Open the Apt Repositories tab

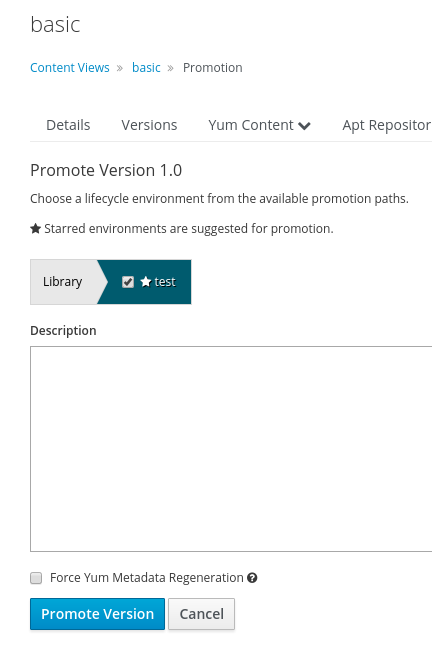click(387, 125)
